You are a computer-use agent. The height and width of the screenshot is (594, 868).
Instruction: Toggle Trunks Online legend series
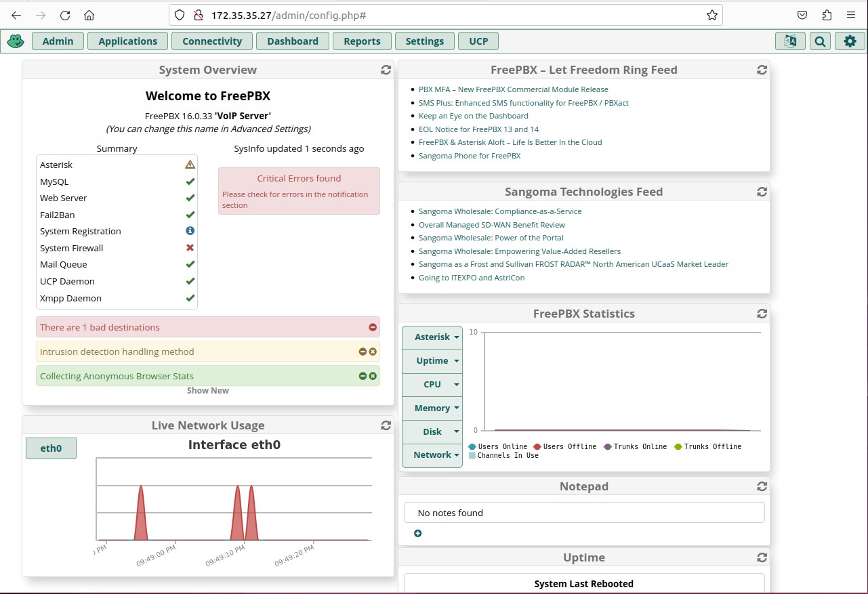[x=635, y=446]
